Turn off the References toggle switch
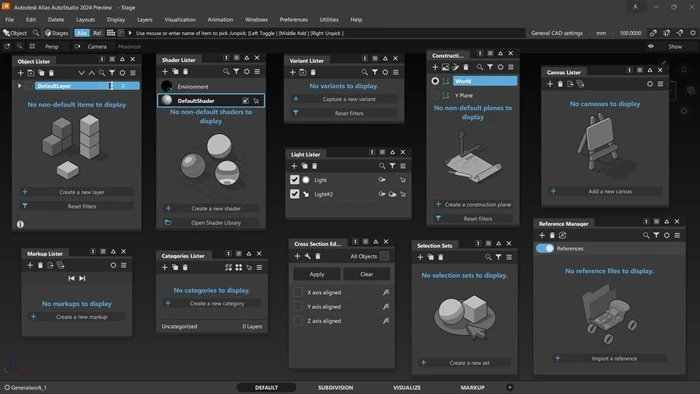 pyautogui.click(x=545, y=249)
